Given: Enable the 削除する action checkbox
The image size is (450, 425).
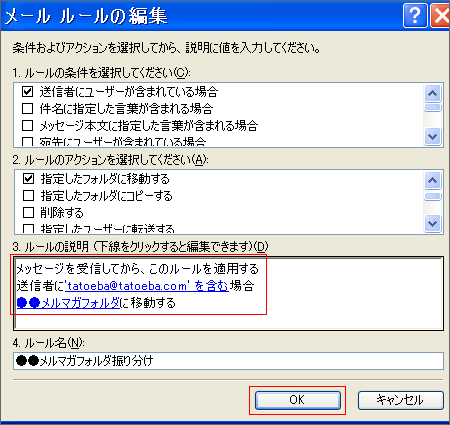Looking at the screenshot, I should [29, 212].
